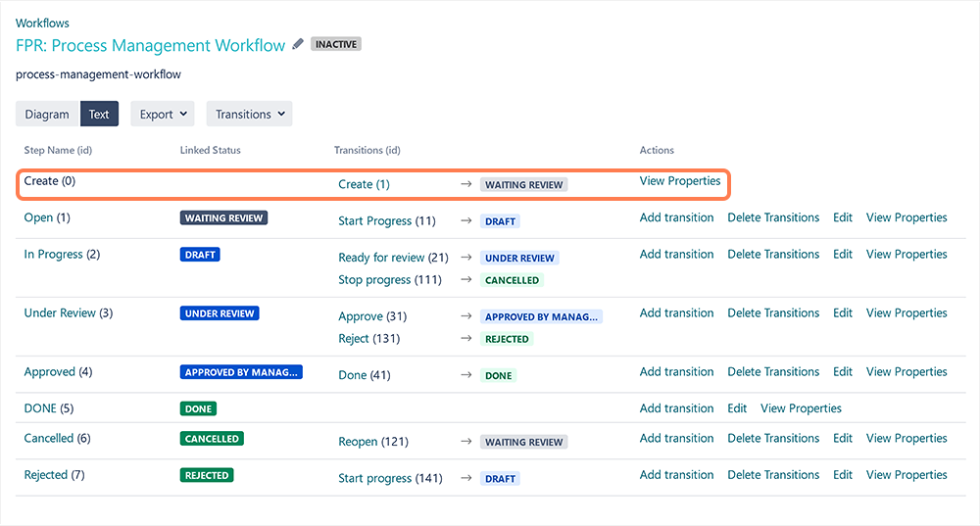
Task: Edit the Under Review step
Action: (x=843, y=313)
